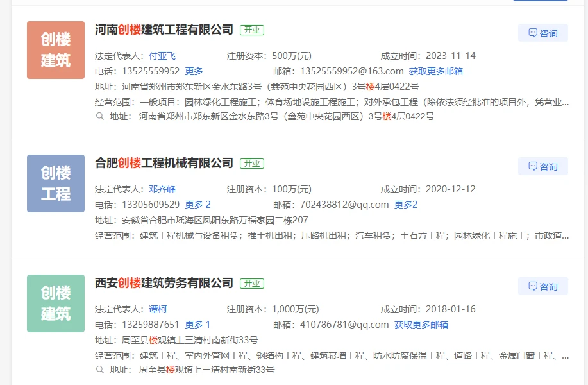588x385 pixels.
Task: Click the 创楼工程 blue company logo
Action: pyautogui.click(x=56, y=184)
